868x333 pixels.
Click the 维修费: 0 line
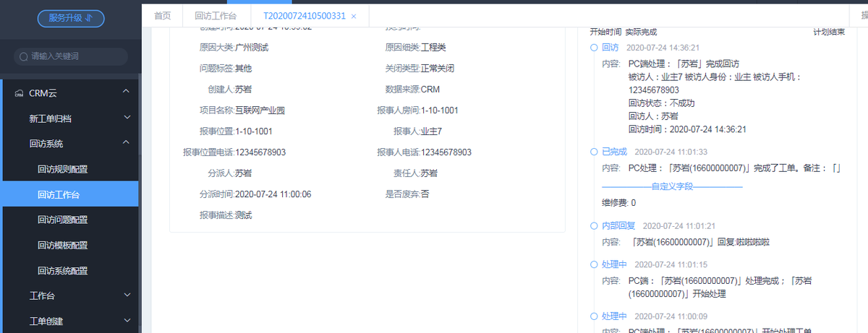(619, 203)
